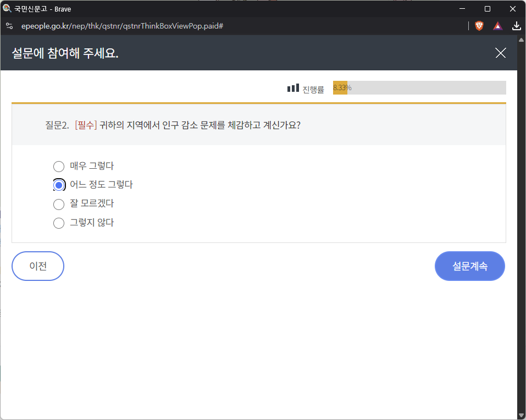Close the survey popup with X icon

(x=500, y=53)
